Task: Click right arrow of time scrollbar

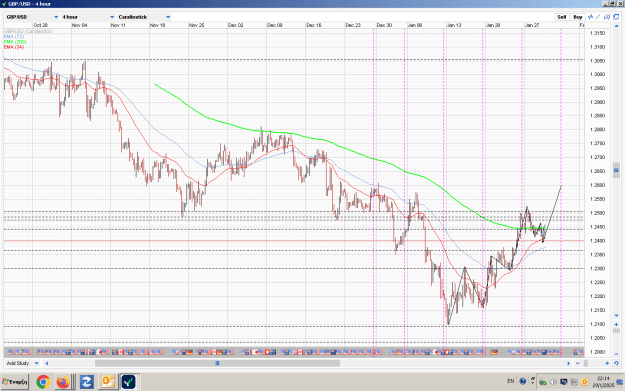Action: point(569,363)
